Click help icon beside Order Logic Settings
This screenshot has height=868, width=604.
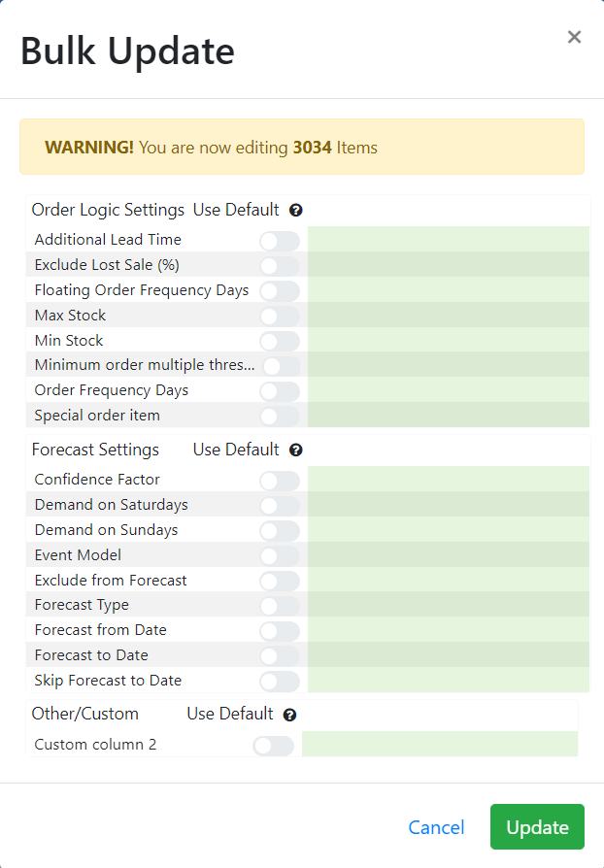point(296,210)
